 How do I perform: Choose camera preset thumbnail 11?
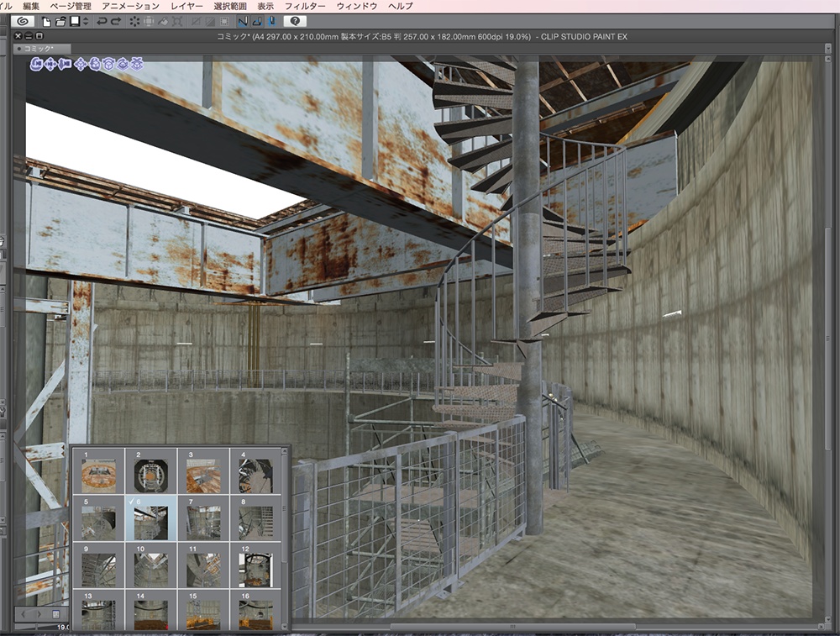coord(203,565)
